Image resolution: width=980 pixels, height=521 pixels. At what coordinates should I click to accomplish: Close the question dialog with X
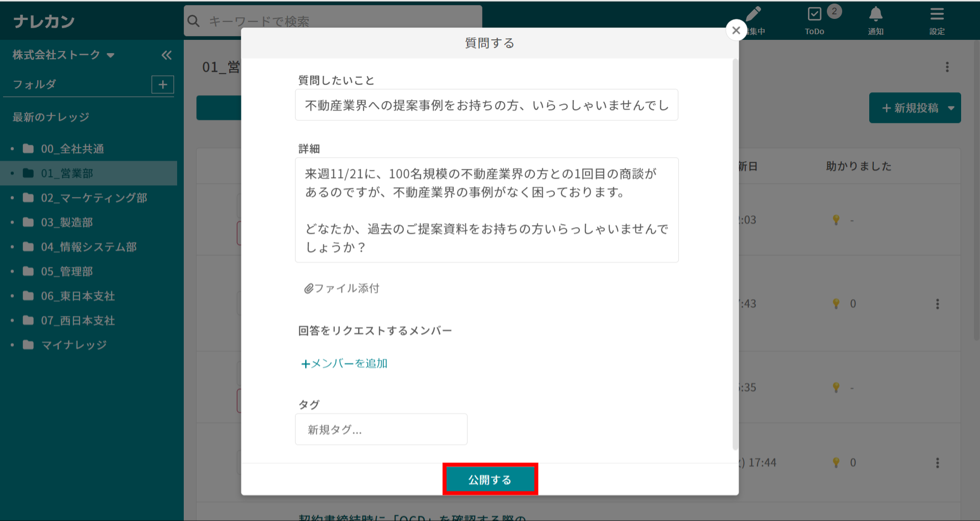(736, 31)
